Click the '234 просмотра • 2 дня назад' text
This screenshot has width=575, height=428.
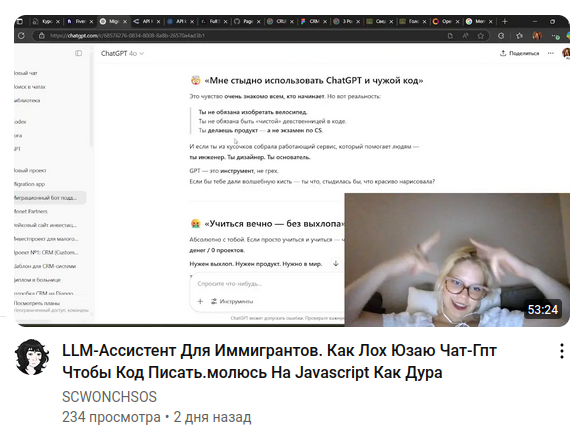tap(157, 417)
